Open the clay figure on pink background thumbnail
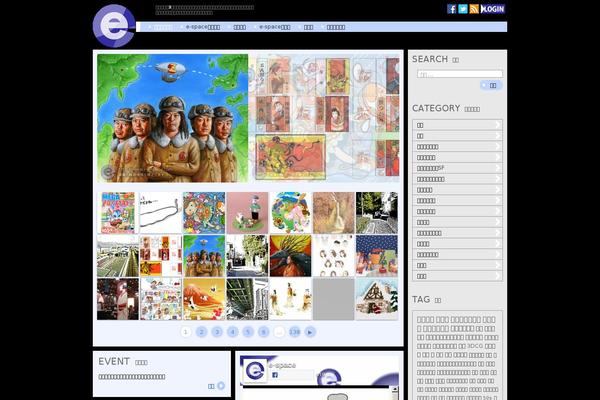This screenshot has width=600, height=400. click(x=247, y=213)
